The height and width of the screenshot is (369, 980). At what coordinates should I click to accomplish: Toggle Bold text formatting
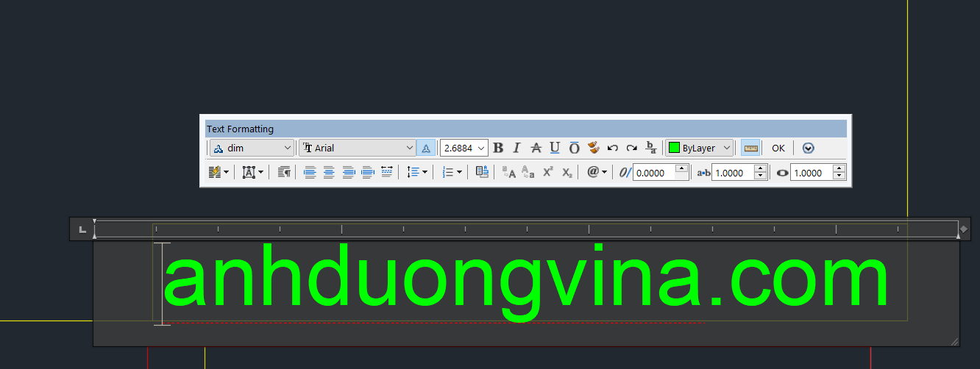(498, 148)
